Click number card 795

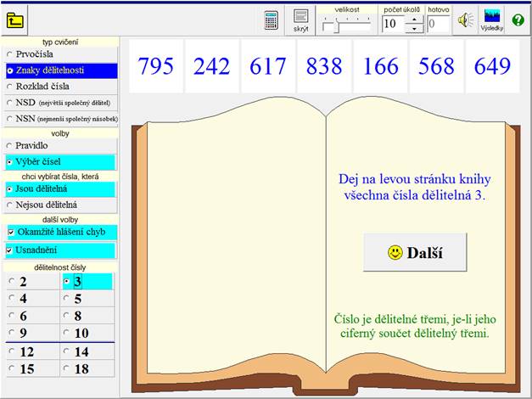coord(156,66)
